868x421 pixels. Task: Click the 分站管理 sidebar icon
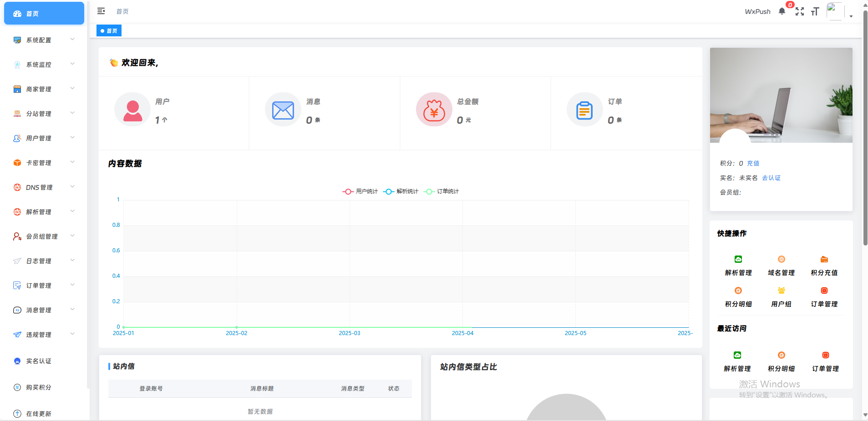(x=17, y=114)
